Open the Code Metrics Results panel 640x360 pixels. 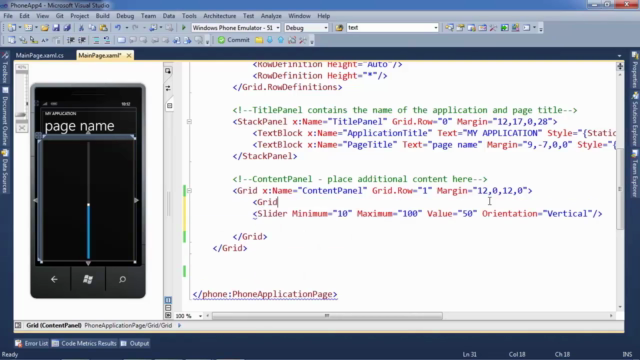click(x=84, y=343)
